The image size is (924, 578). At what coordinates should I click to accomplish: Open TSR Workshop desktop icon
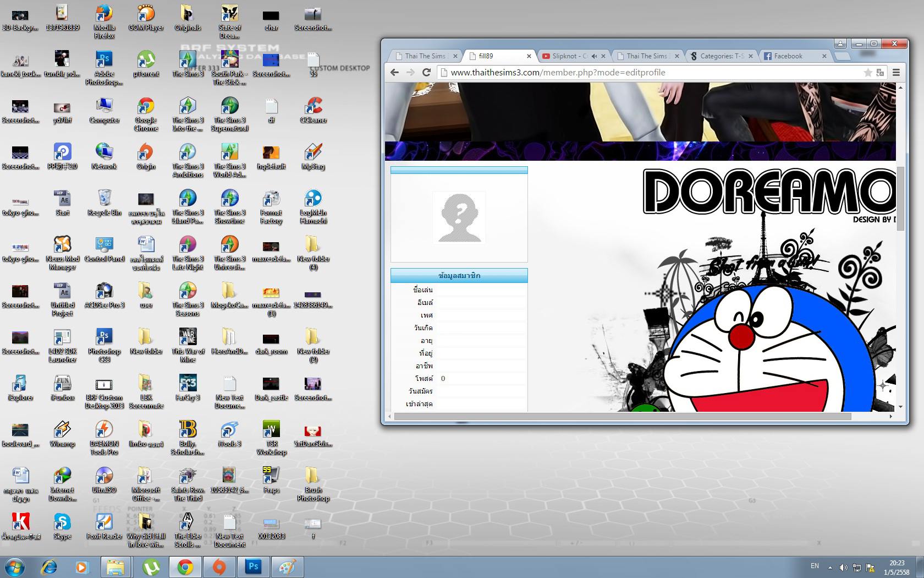click(271, 438)
